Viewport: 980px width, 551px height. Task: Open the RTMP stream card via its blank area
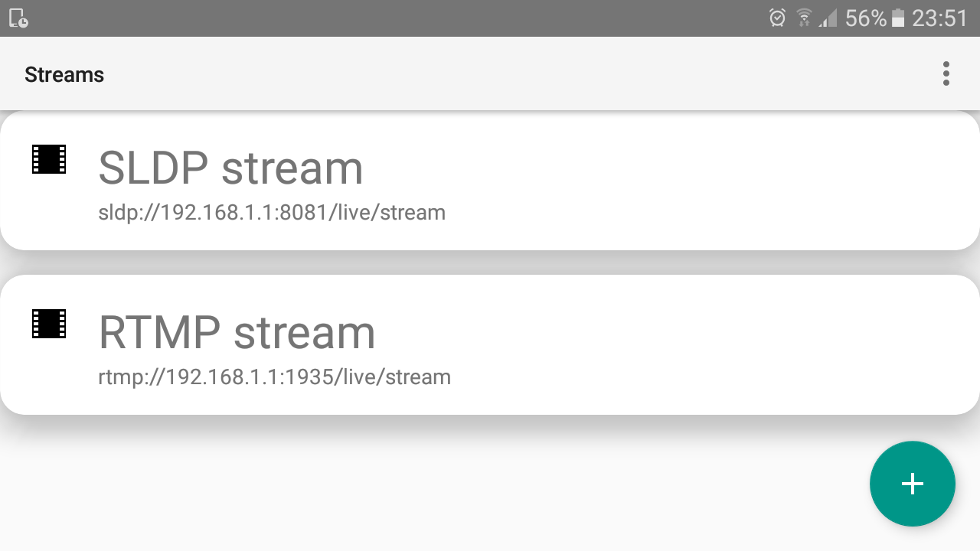coord(689,344)
